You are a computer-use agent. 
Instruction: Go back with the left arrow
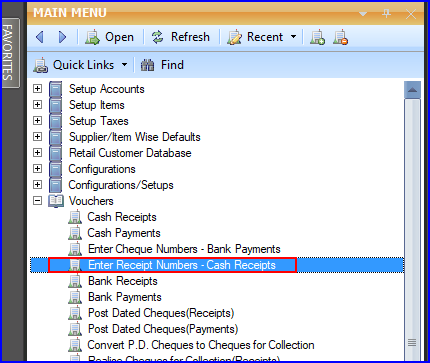tap(40, 37)
